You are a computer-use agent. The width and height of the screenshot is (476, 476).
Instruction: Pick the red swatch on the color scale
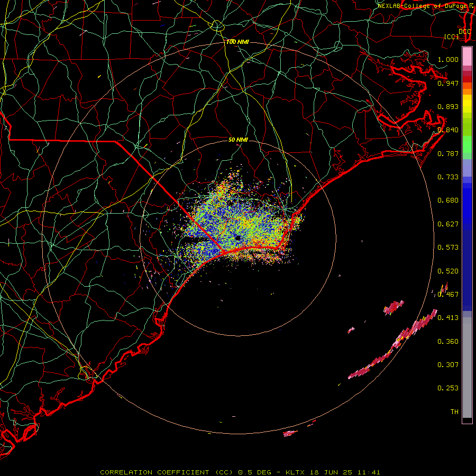pos(467,79)
